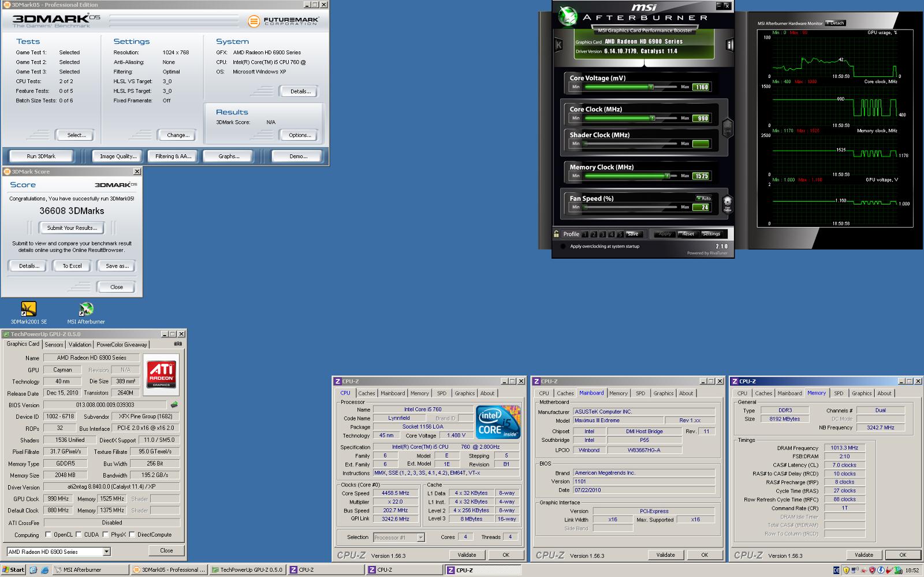
Task: Open Image Quality settings in 3DMark05
Action: pos(118,156)
